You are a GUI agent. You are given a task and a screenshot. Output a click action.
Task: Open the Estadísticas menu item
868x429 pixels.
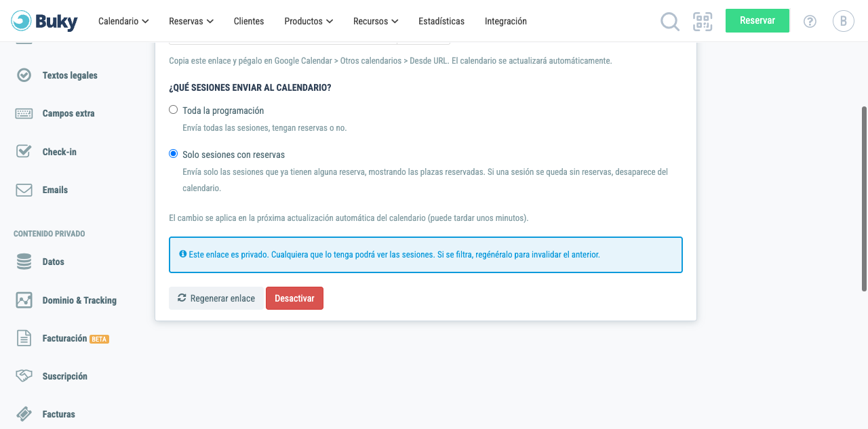click(x=441, y=21)
